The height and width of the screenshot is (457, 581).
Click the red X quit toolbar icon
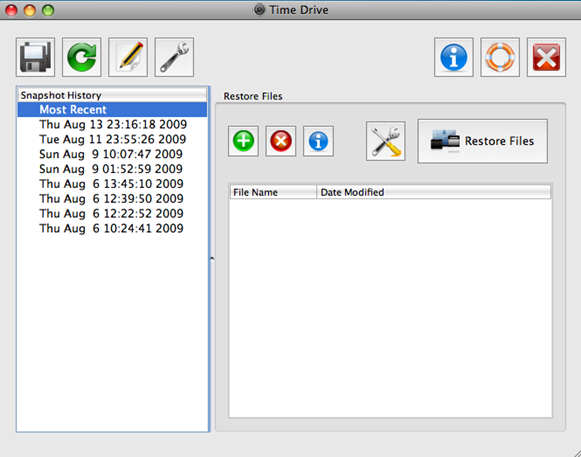point(546,57)
